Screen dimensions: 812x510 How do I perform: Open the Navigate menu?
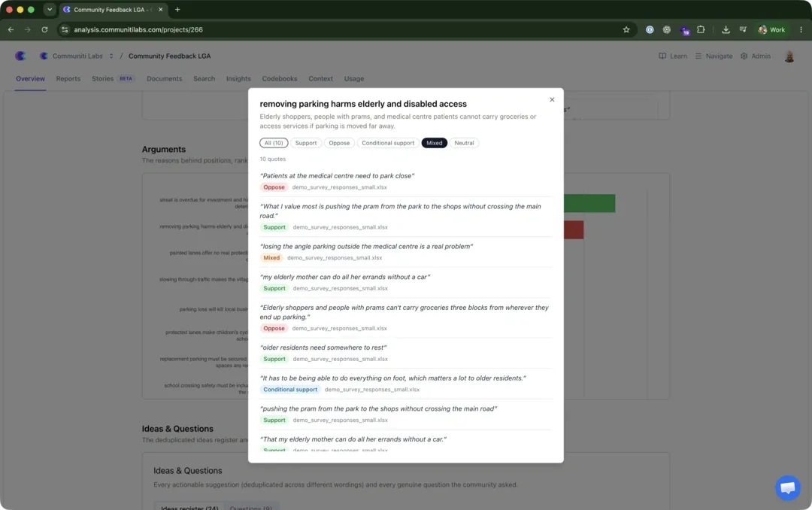[x=714, y=56]
